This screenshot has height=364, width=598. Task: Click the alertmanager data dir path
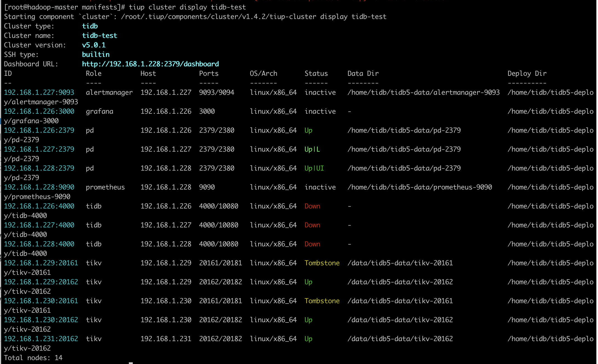click(x=423, y=92)
